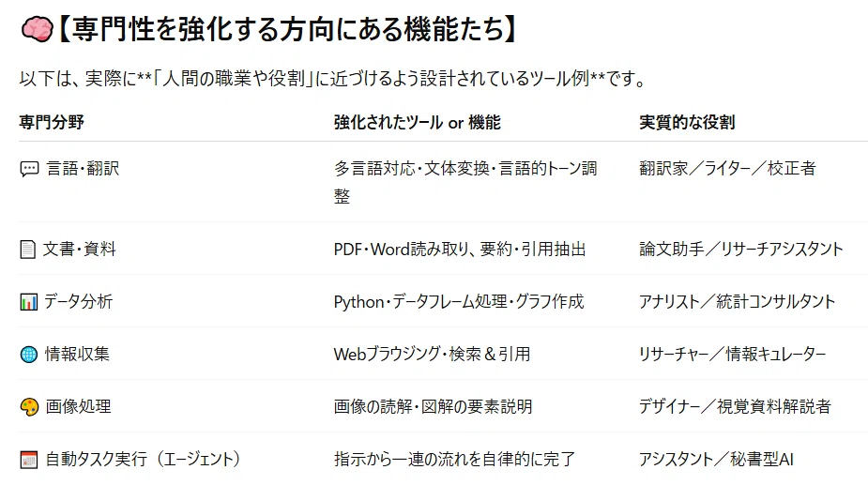Click the 言語・翻訳 row label
Viewport: 868px width, 485px height.
(x=83, y=168)
